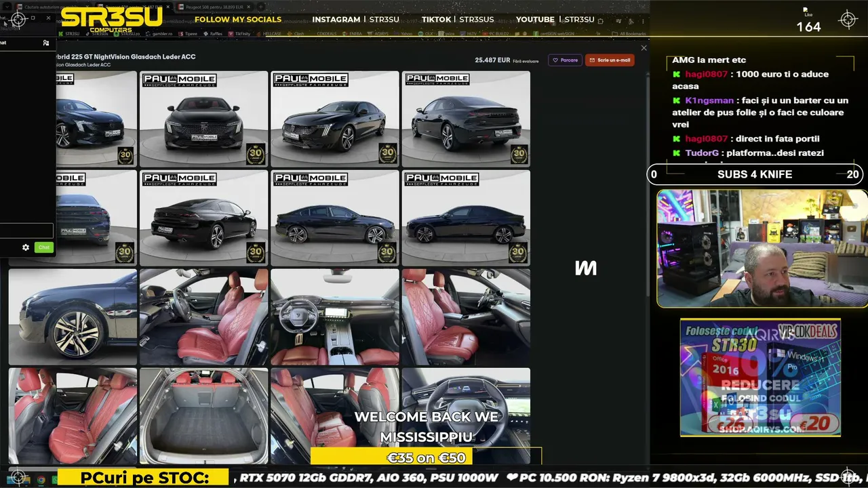The height and width of the screenshot is (488, 868).
Task: Click the green Chat button
Action: (x=44, y=247)
